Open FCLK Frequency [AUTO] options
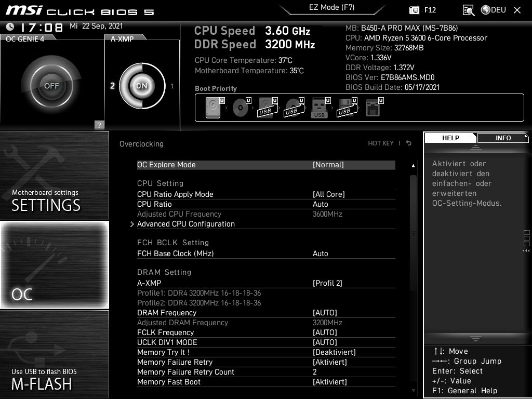Image resolution: width=532 pixels, height=399 pixels. tap(325, 332)
